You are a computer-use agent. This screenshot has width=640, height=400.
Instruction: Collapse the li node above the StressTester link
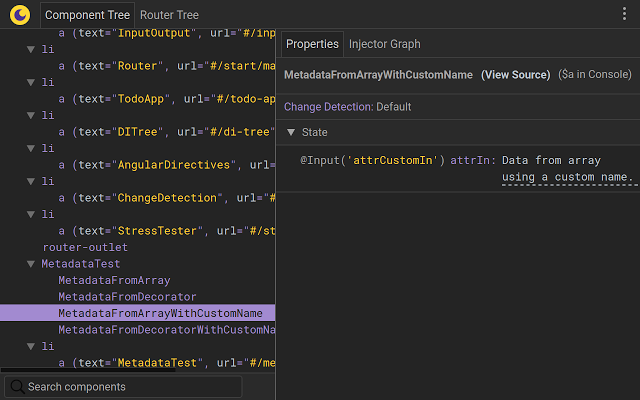(31, 214)
